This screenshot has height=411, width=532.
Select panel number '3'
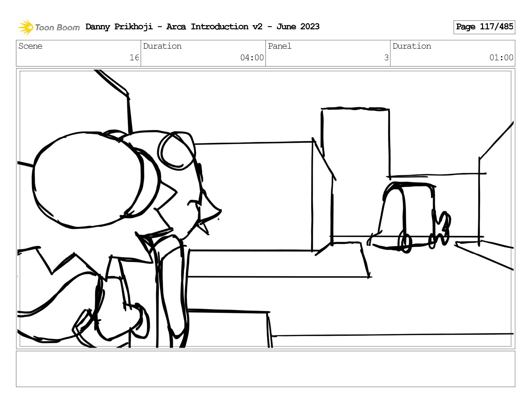386,58
